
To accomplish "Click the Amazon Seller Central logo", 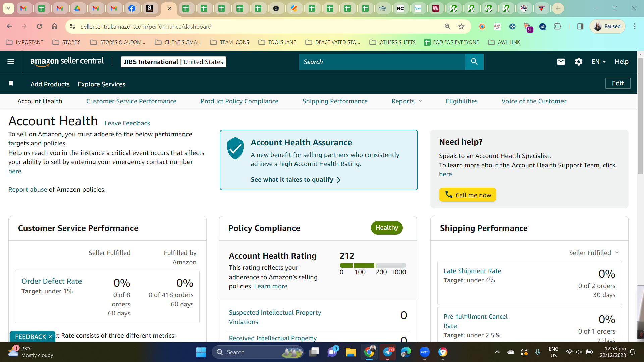I will pos(67,62).
